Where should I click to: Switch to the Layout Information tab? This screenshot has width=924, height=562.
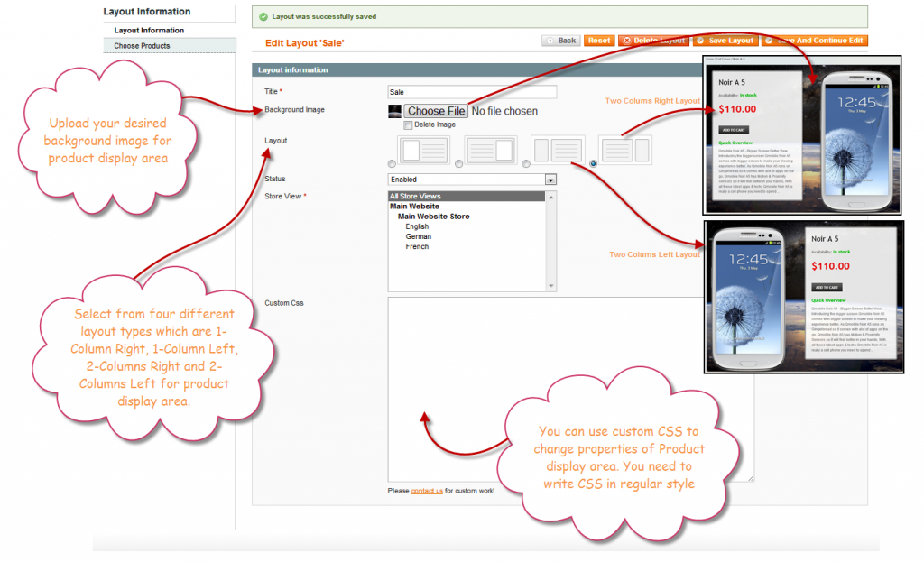pos(149,31)
